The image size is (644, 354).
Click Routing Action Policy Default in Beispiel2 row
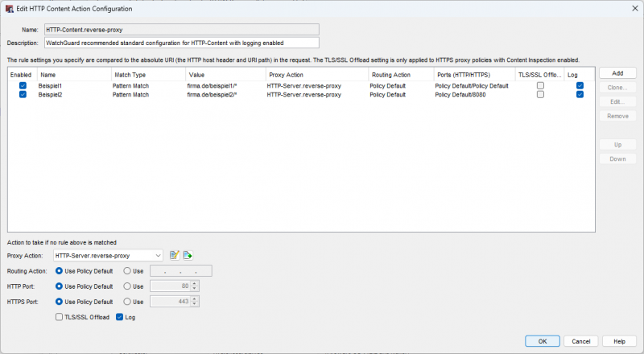(387, 94)
